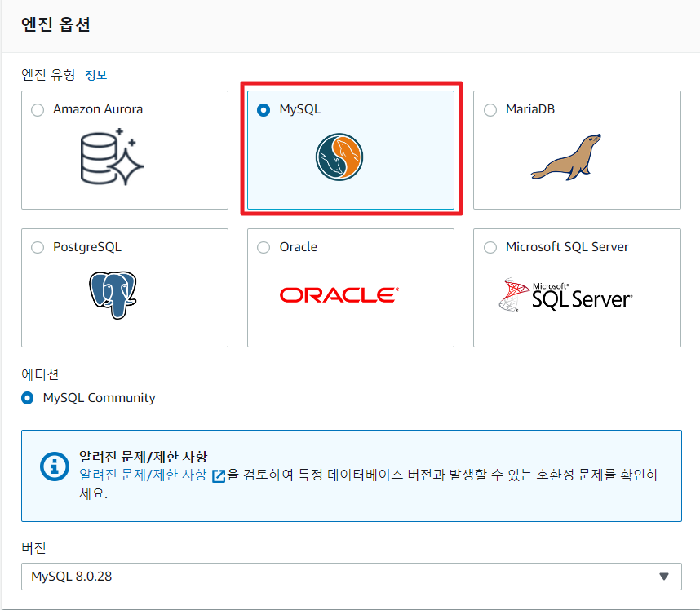The image size is (700, 610).
Task: Open the MySQL 8.0.28 version dropdown
Action: click(x=352, y=577)
